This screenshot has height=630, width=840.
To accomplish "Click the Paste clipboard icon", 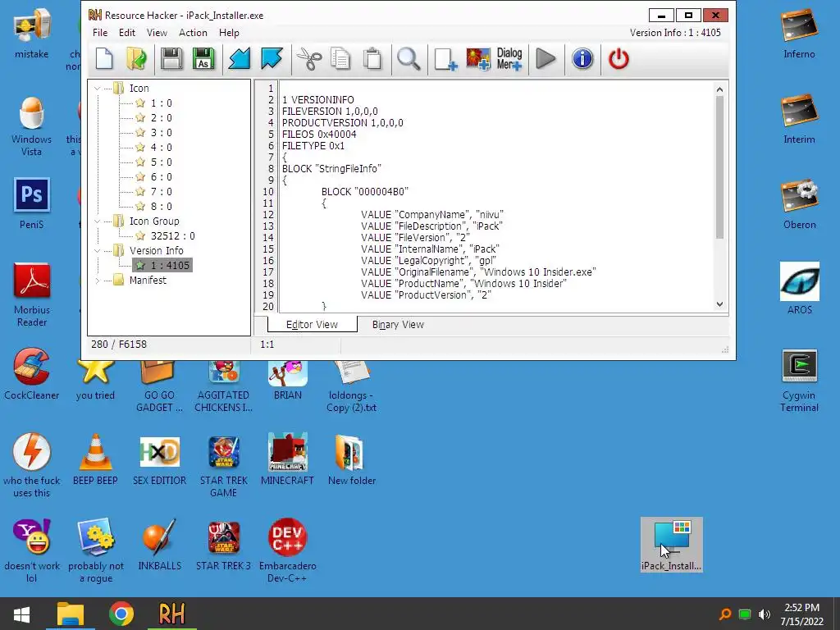I will 372,59.
